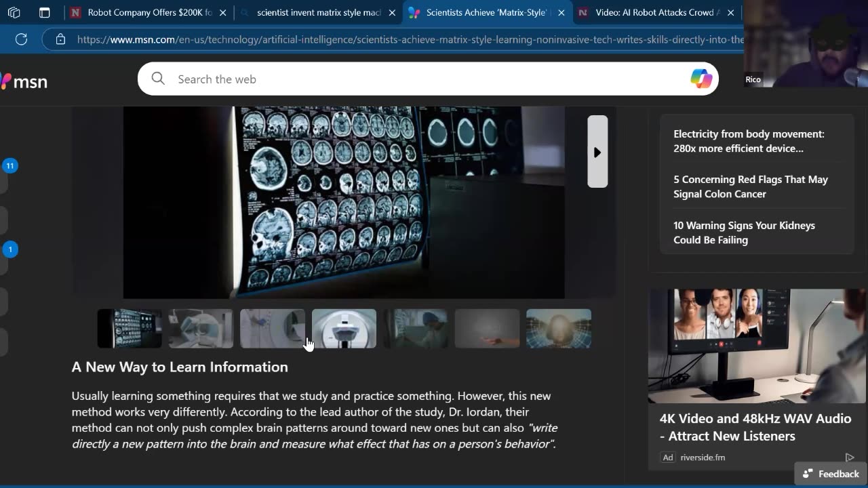Select the fifth slideshow thumbnail
The image size is (868, 488).
pos(416,329)
